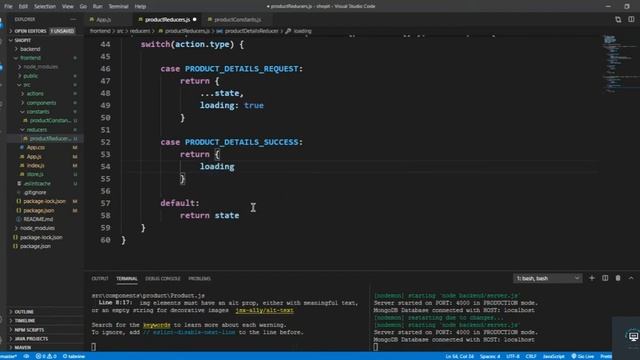Screen dimensions: 640x360
Task: Expand the JAVA PROJECTS section
Action: point(31,339)
